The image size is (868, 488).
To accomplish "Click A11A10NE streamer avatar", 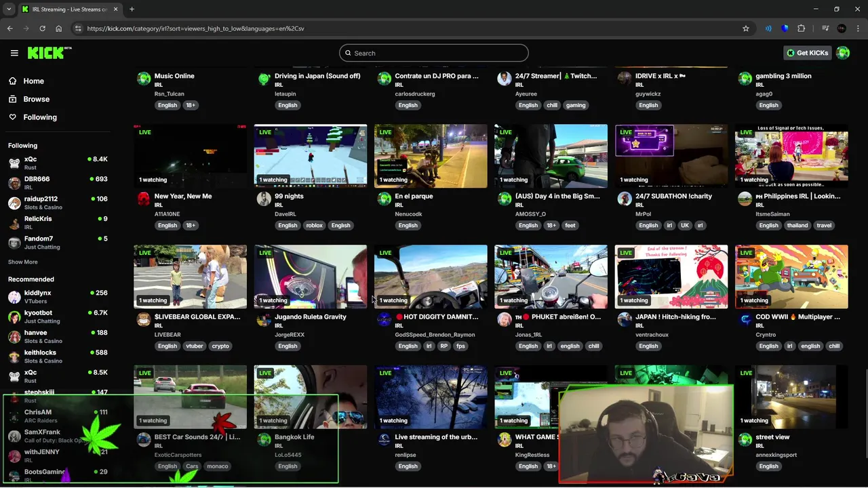I will [144, 199].
